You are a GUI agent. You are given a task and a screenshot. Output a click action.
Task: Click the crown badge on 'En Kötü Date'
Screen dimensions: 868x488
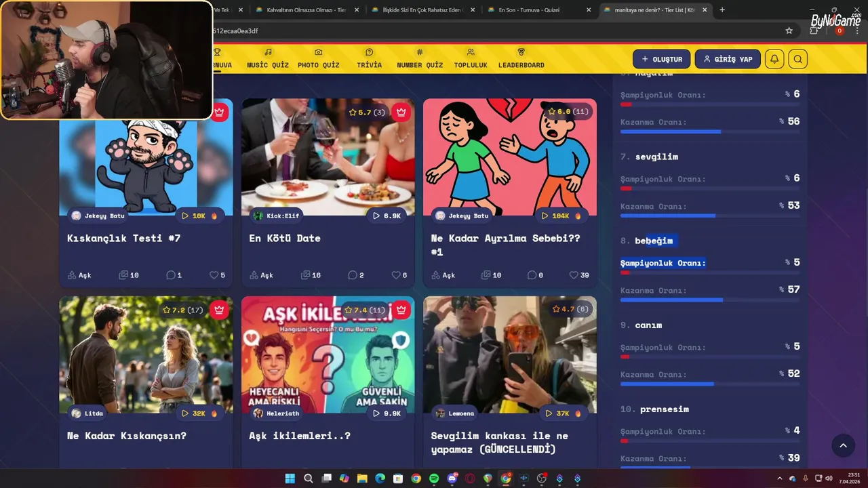401,113
